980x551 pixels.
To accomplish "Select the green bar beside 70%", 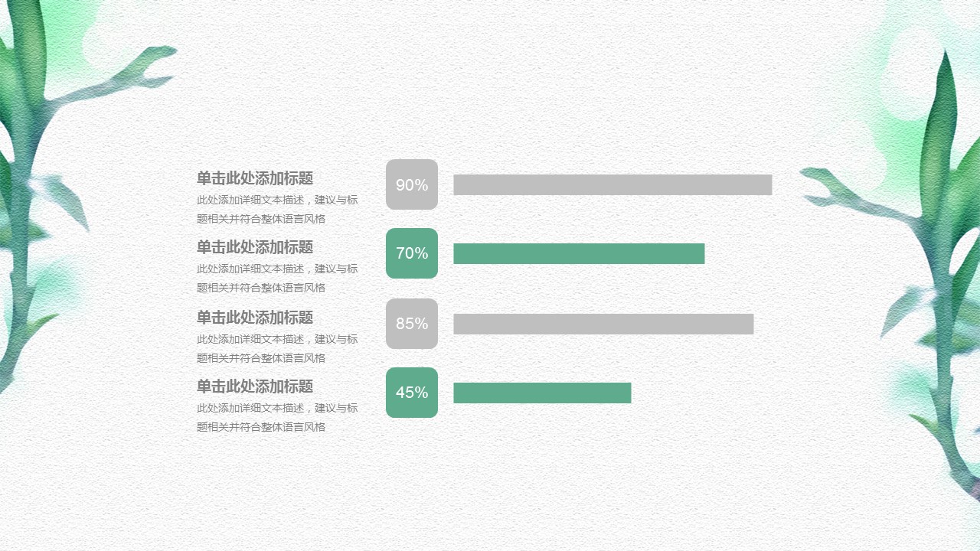I will coord(579,253).
